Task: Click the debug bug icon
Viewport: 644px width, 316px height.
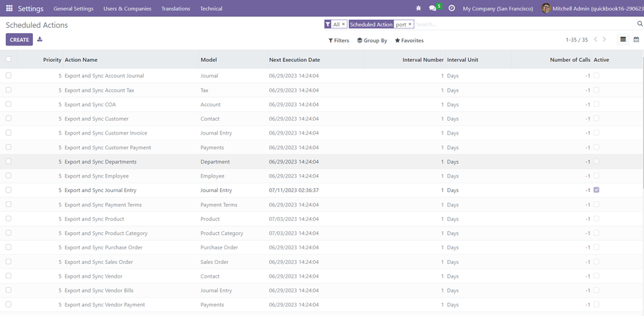Action: click(418, 9)
